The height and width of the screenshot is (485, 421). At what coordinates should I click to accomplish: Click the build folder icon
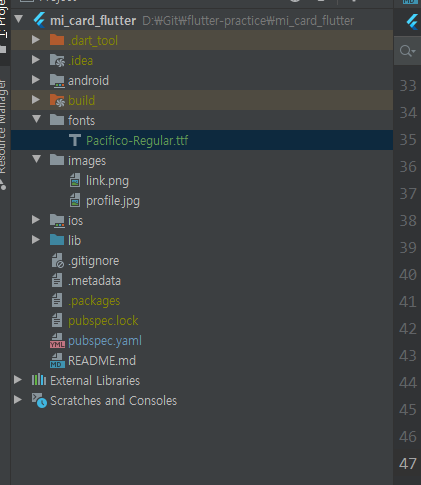click(57, 100)
